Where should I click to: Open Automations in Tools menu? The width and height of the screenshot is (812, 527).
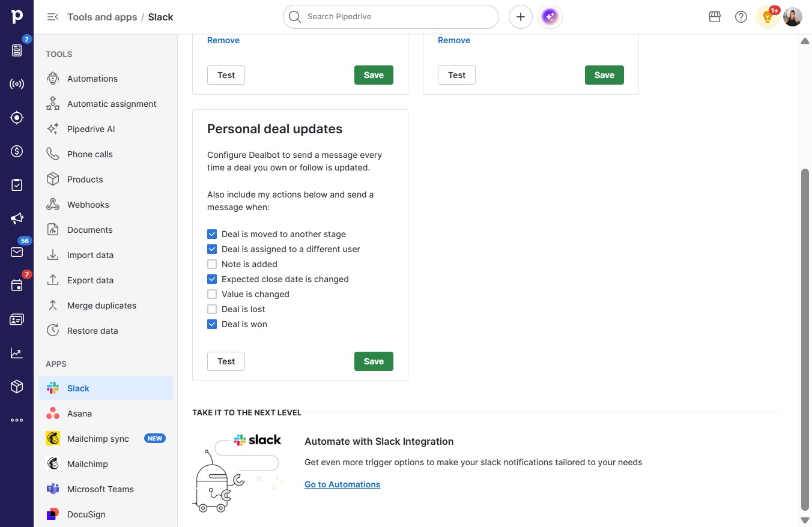pyautogui.click(x=106, y=79)
